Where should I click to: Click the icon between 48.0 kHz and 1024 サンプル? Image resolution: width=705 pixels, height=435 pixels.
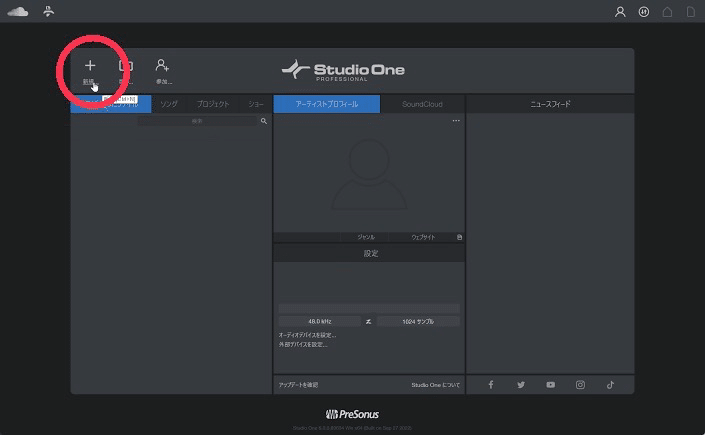click(369, 322)
